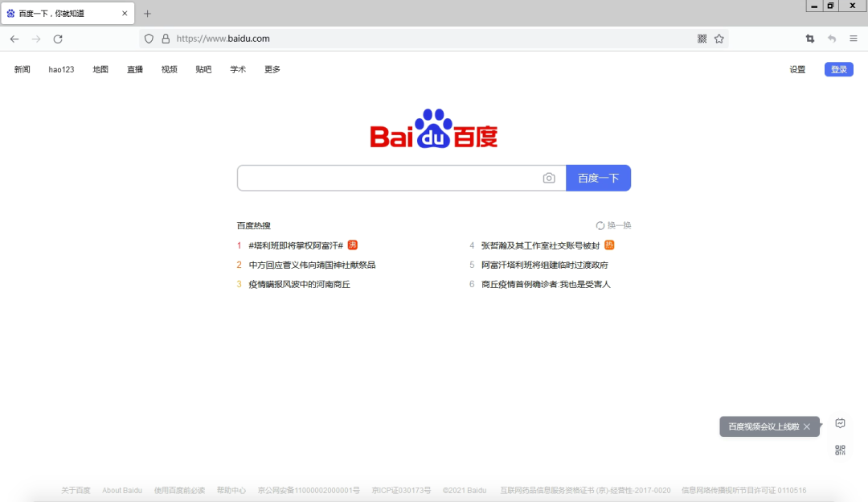Open the 信息网络传播视听节目许可证 footer link
The height and width of the screenshot is (502, 868).
click(x=743, y=491)
